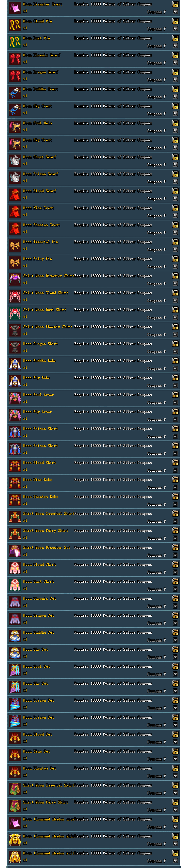Open the dropdown arrow for Moon Immortal Pin
Screen dimensions: 187x868
(175, 250)
